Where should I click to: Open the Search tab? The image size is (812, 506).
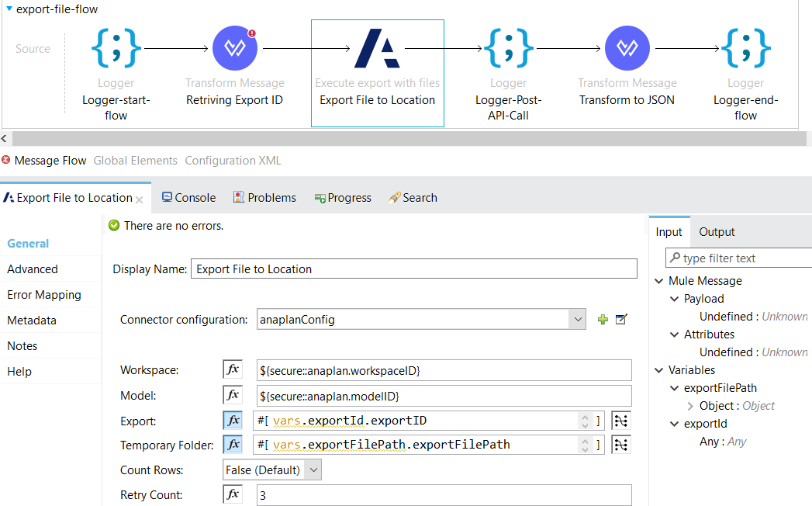(413, 198)
